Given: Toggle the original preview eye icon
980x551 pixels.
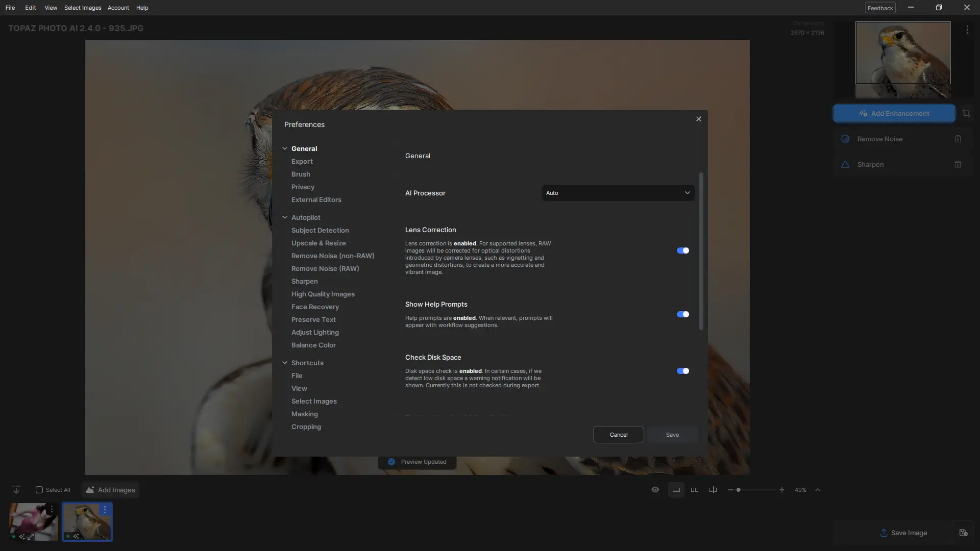Looking at the screenshot, I should pos(655,490).
